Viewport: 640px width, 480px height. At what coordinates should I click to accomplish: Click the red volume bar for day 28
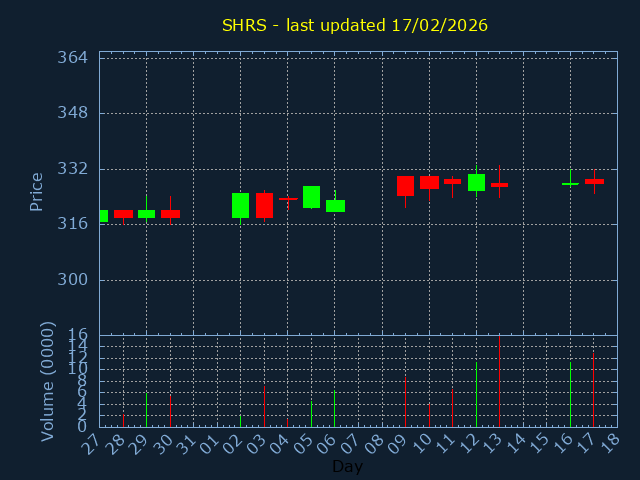tap(123, 420)
